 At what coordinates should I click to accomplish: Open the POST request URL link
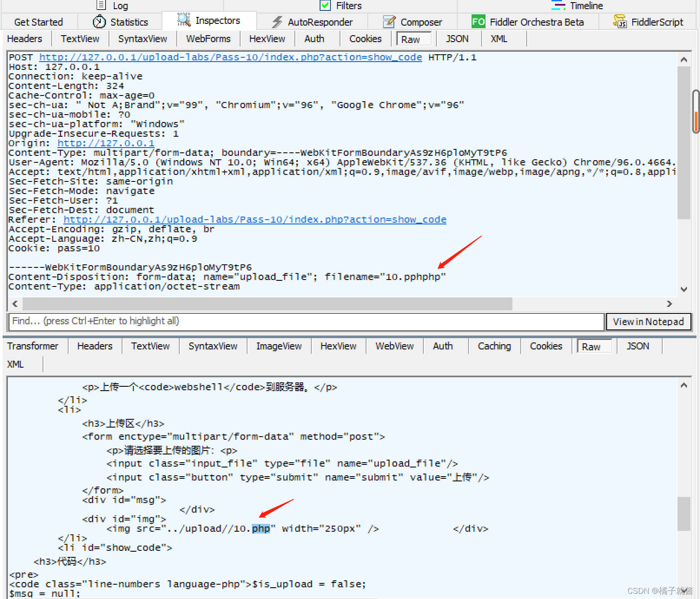coord(231,57)
